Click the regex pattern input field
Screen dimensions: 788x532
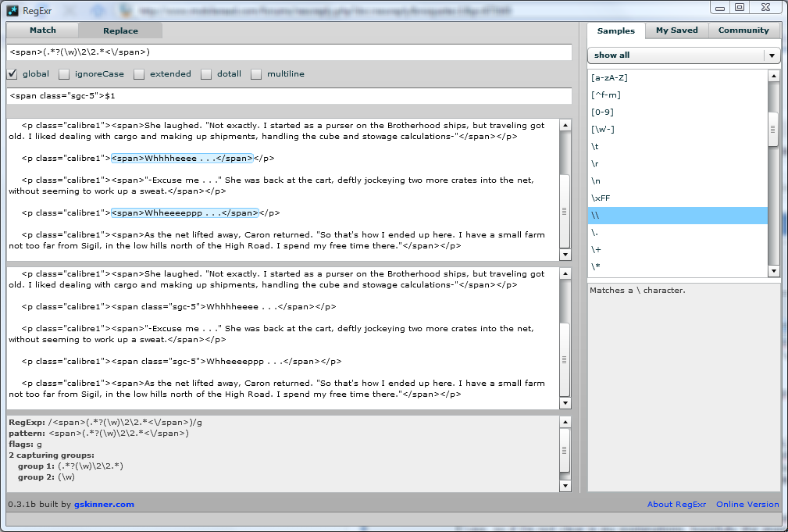(289, 52)
